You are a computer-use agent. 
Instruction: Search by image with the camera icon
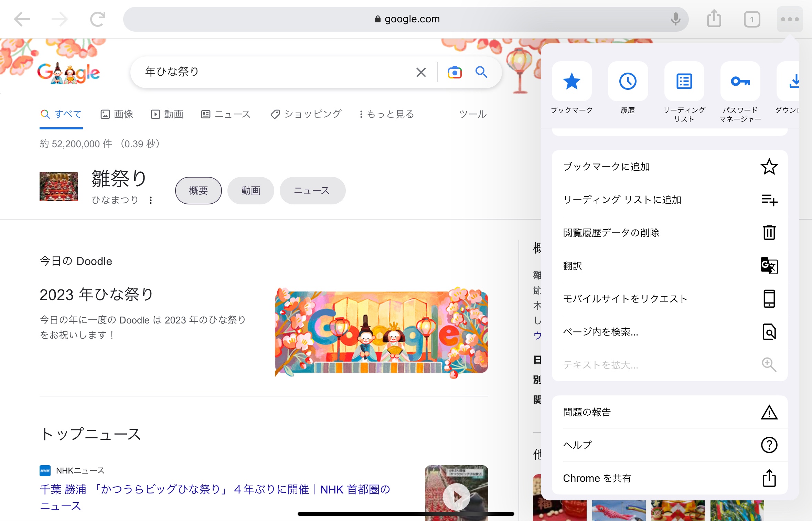coord(455,73)
